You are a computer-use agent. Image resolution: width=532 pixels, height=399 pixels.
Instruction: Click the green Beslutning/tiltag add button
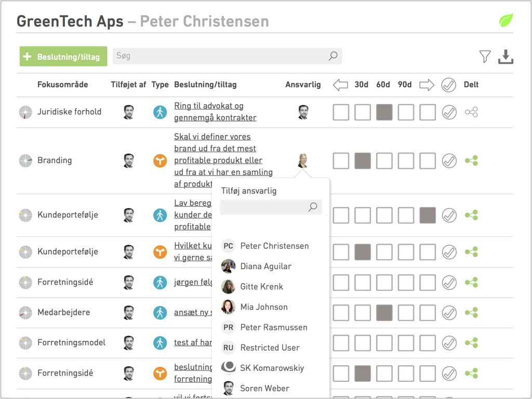point(63,56)
